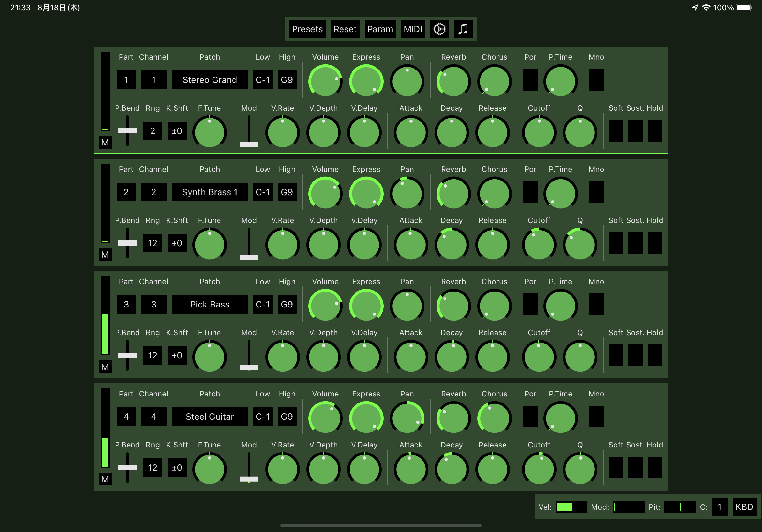Open the Pick Bass patch selector
762x532 pixels.
click(x=210, y=304)
